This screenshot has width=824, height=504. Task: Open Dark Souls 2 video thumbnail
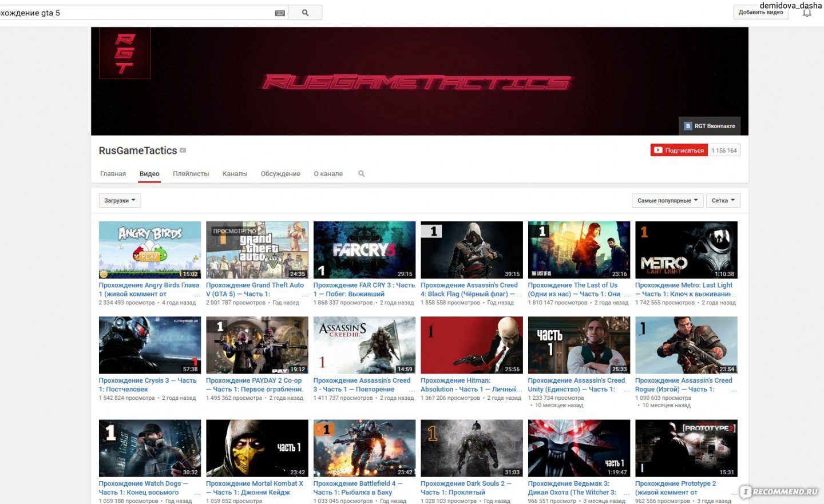pyautogui.click(x=472, y=449)
